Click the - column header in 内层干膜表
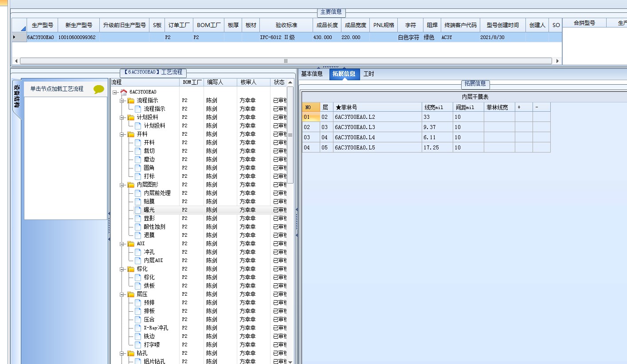 [541, 107]
